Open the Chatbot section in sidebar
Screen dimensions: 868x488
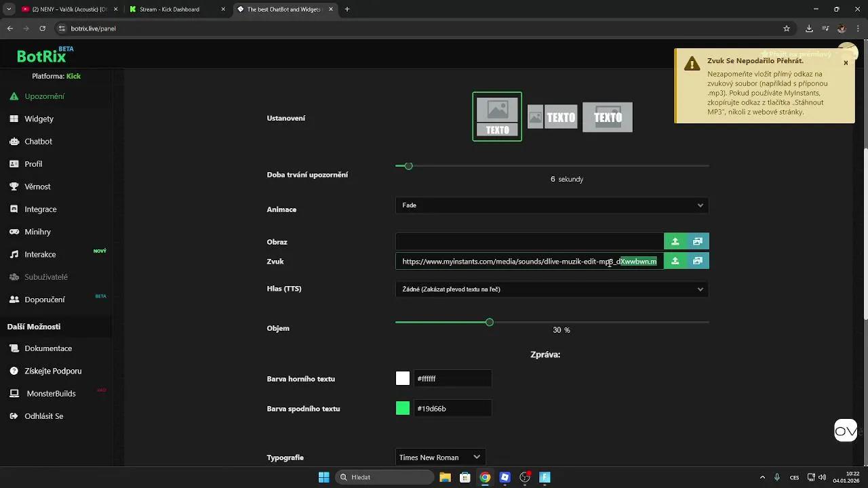click(38, 142)
